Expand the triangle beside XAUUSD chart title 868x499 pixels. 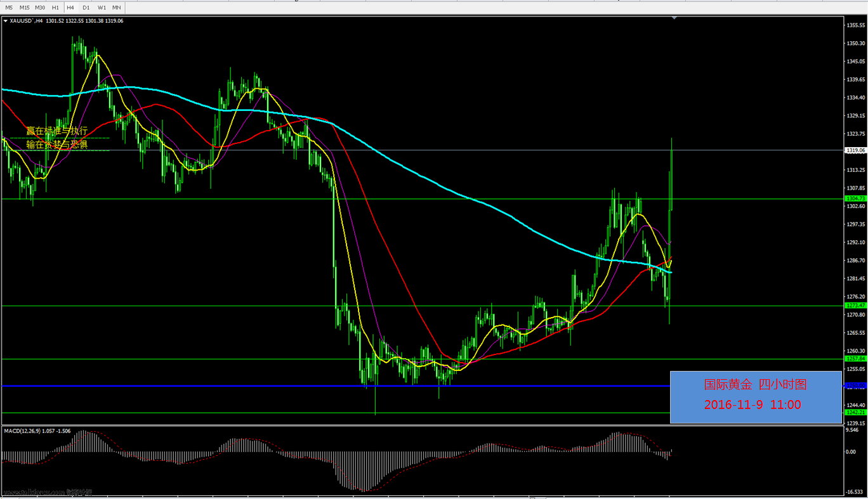click(x=6, y=21)
